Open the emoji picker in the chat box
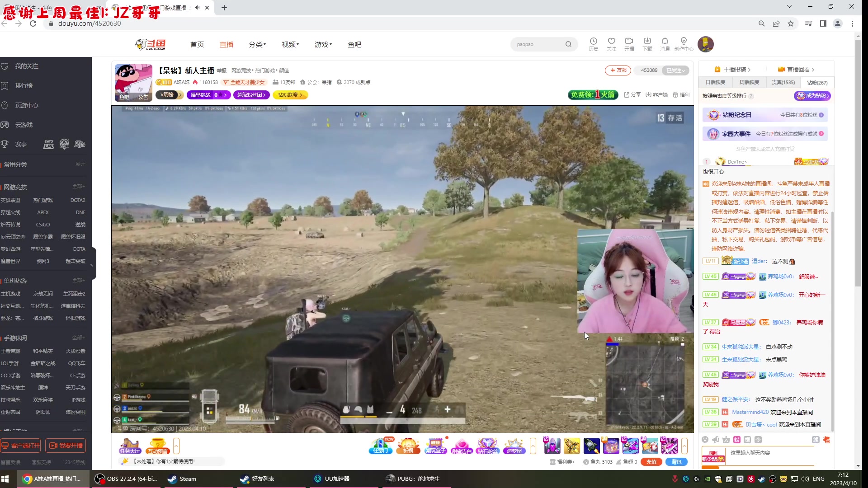This screenshot has width=868, height=488. coord(705,440)
